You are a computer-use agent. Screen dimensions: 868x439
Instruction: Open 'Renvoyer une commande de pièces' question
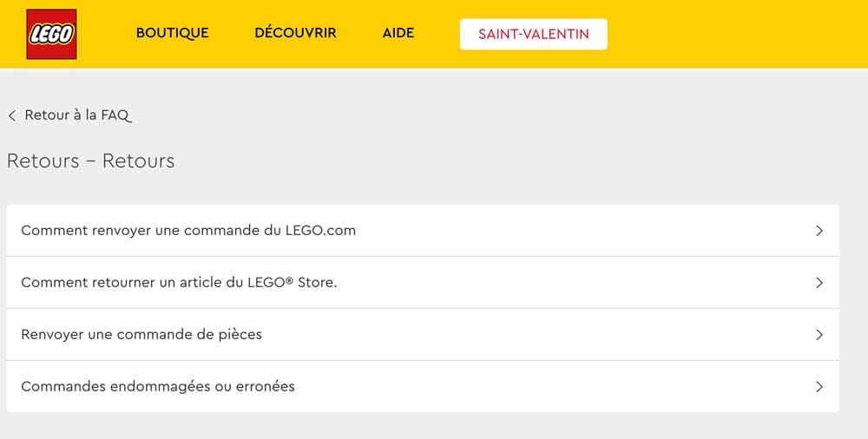[x=141, y=335]
